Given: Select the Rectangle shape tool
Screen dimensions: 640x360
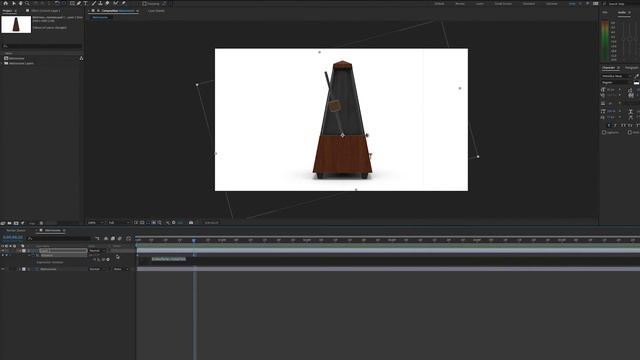Looking at the screenshot, I should pyautogui.click(x=72, y=3).
